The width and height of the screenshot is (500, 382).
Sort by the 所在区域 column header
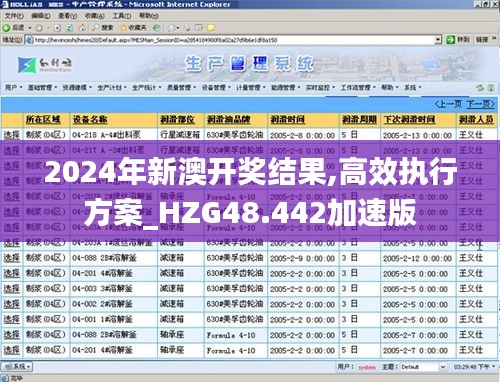pos(43,120)
